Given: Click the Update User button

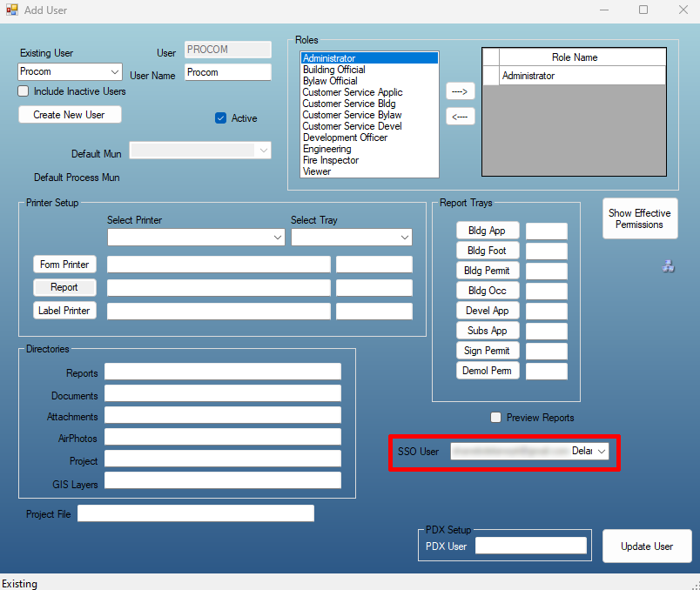Looking at the screenshot, I should pyautogui.click(x=647, y=546).
